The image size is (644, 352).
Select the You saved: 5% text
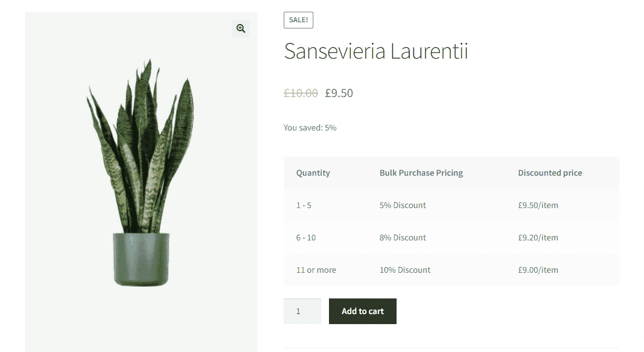(x=309, y=127)
